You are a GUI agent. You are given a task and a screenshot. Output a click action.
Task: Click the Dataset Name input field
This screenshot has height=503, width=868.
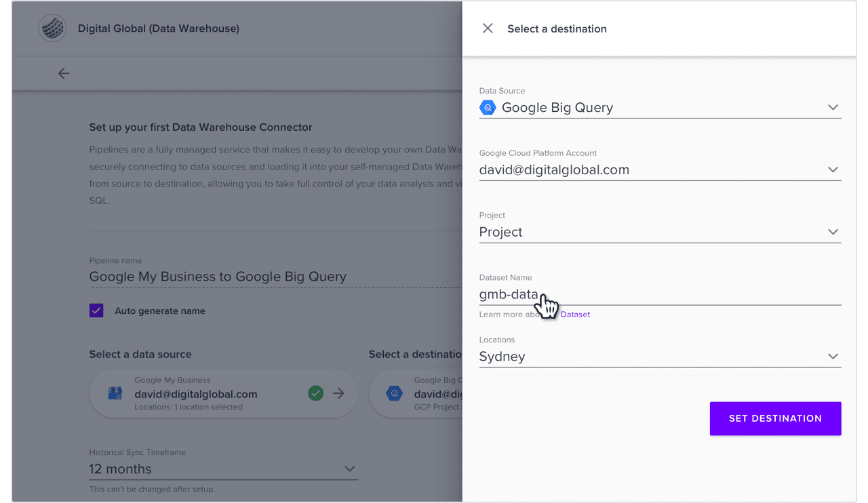(x=660, y=295)
